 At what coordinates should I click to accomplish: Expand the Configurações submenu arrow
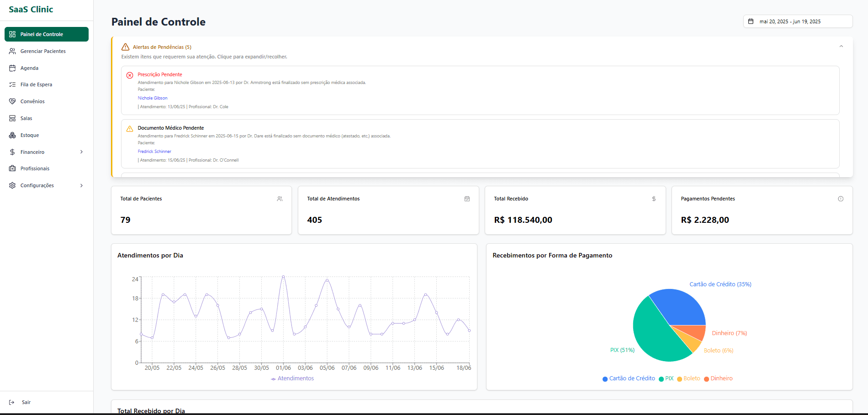pyautogui.click(x=81, y=185)
